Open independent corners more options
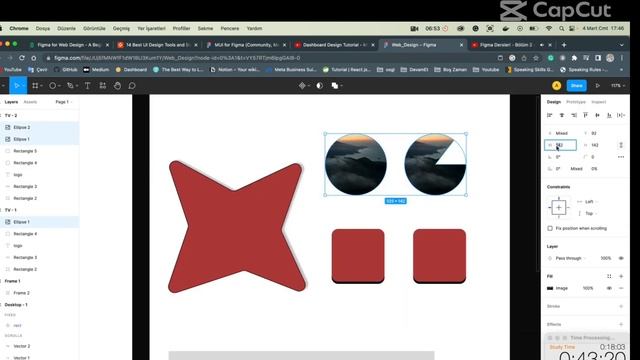The image size is (640, 360). (621, 157)
